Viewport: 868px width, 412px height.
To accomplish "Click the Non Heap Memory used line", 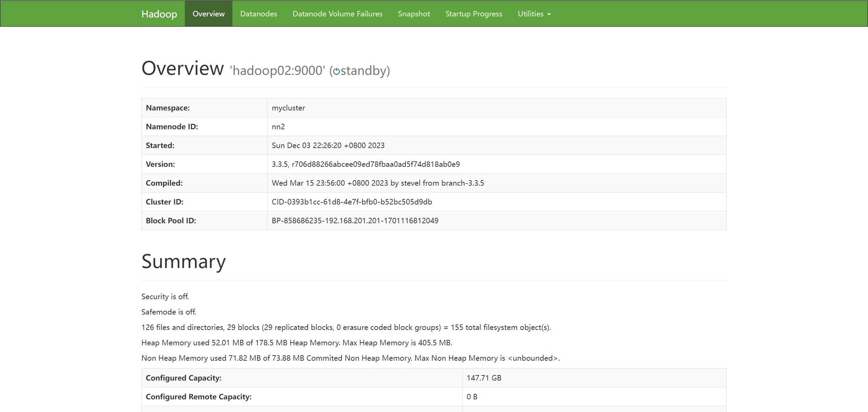I will pyautogui.click(x=350, y=358).
